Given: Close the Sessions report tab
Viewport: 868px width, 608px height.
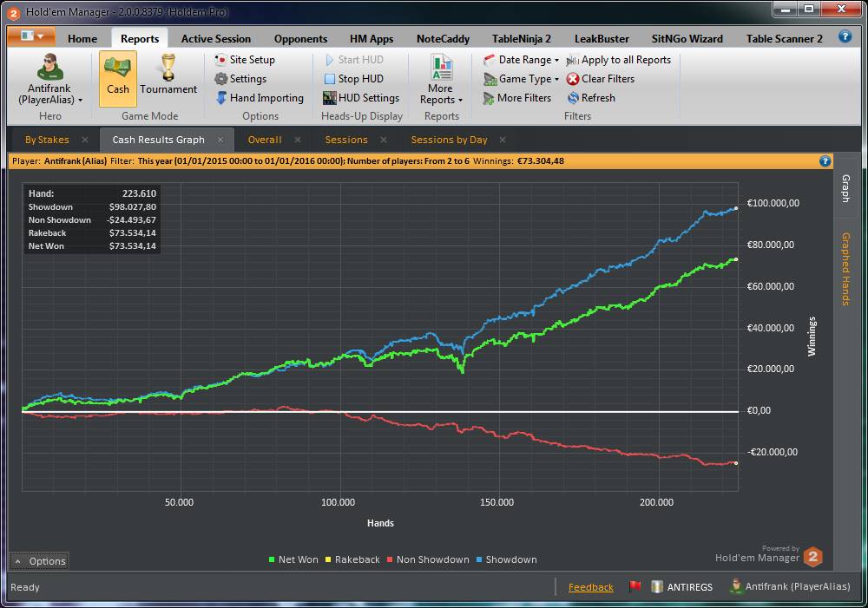Looking at the screenshot, I should click(384, 140).
